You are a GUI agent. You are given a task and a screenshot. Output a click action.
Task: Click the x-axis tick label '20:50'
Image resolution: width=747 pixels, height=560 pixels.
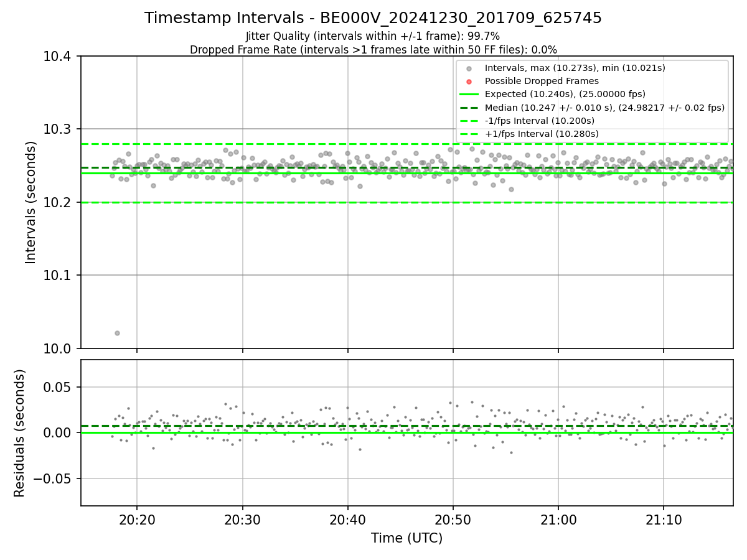[453, 519]
